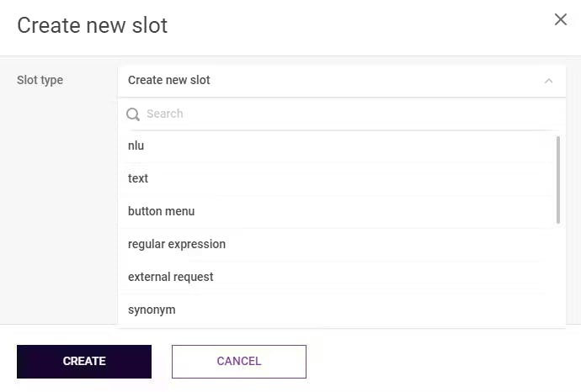Click the Create new slot dialog title
Viewport: 581px width, 392px height.
point(92,25)
